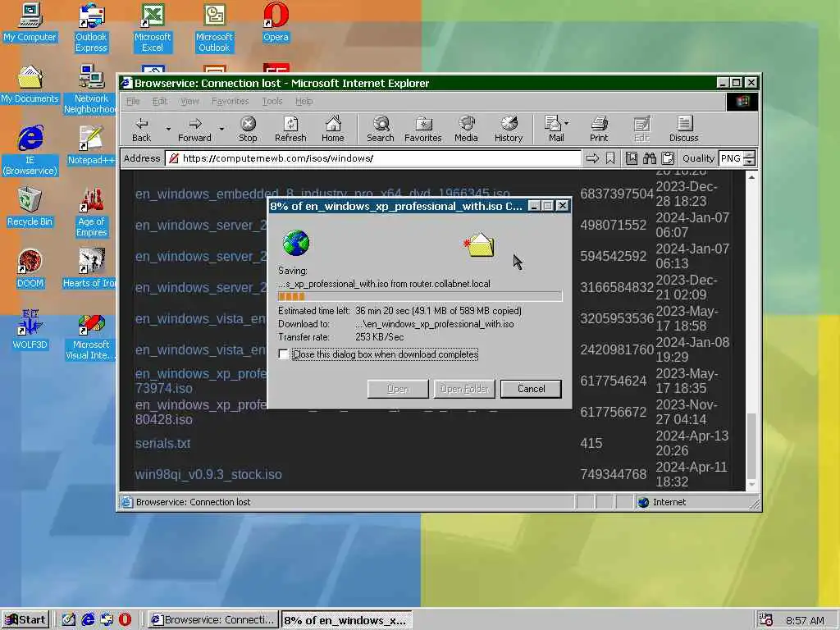Open the Recycle Bin
Viewport: 840px width, 630px height.
coord(30,208)
